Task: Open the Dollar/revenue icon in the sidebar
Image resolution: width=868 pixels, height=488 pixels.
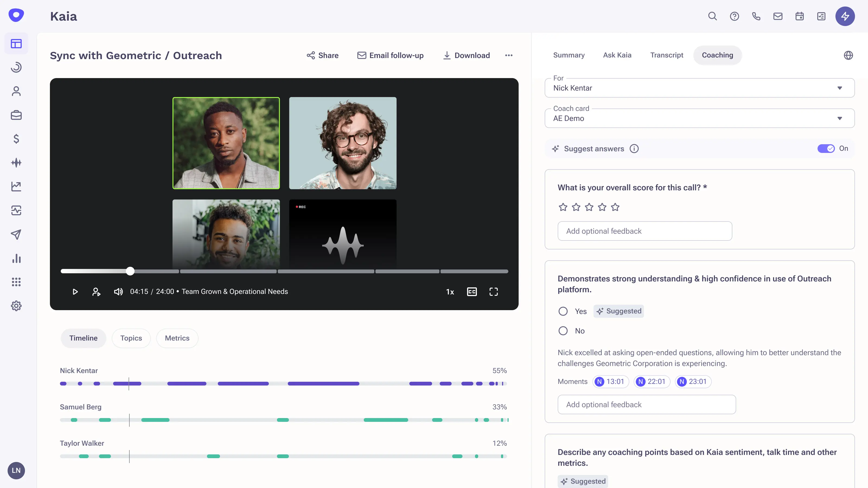Action: 16,139
